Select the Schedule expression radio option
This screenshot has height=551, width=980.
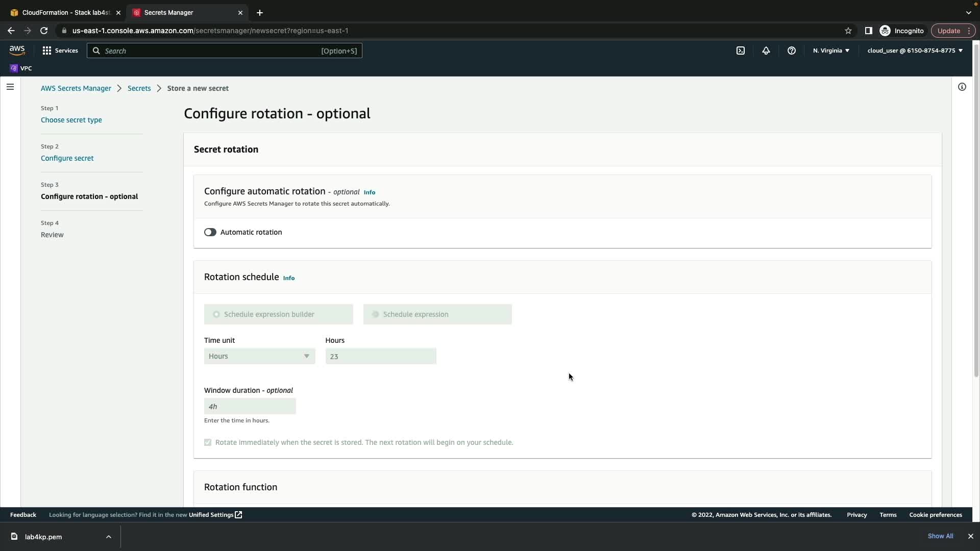[x=376, y=314]
